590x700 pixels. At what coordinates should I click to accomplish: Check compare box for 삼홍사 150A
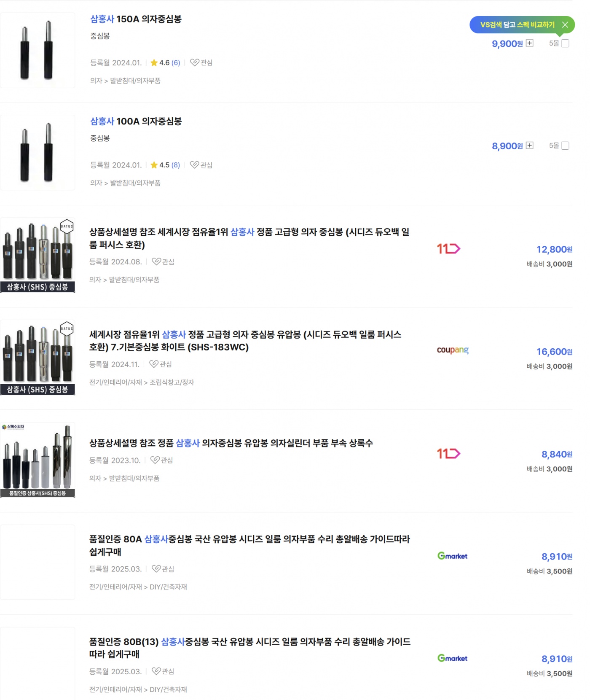(565, 43)
